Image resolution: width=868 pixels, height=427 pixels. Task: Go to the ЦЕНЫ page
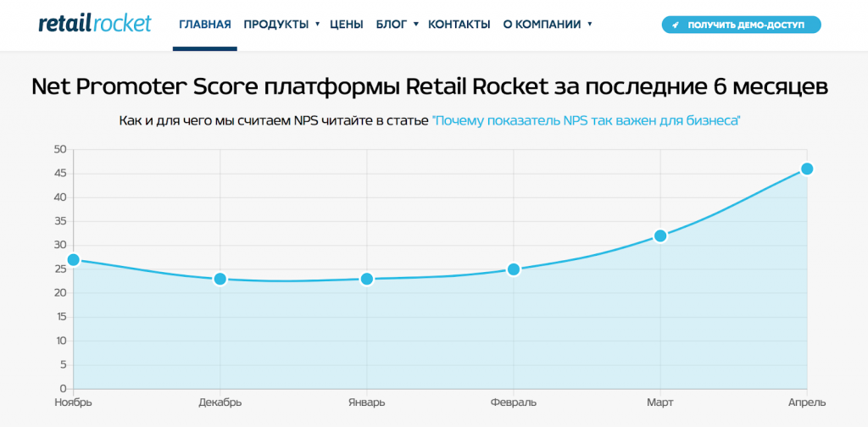pyautogui.click(x=347, y=25)
